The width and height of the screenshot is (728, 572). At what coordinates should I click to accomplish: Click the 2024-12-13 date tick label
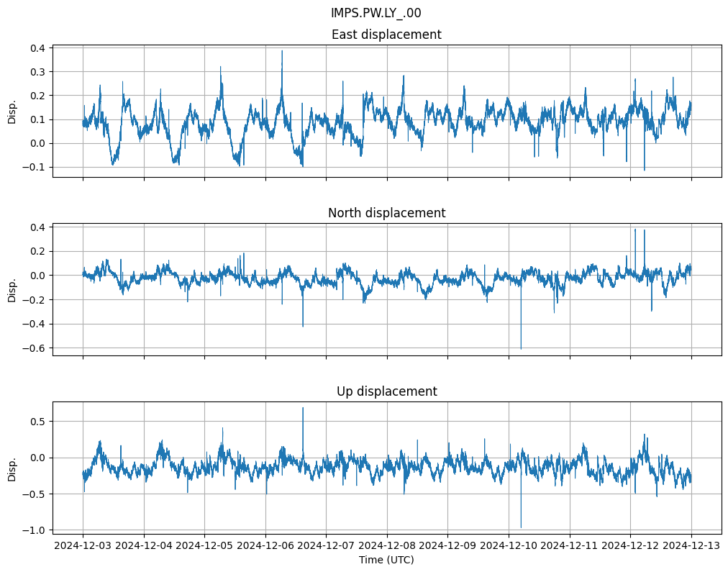pyautogui.click(x=691, y=546)
